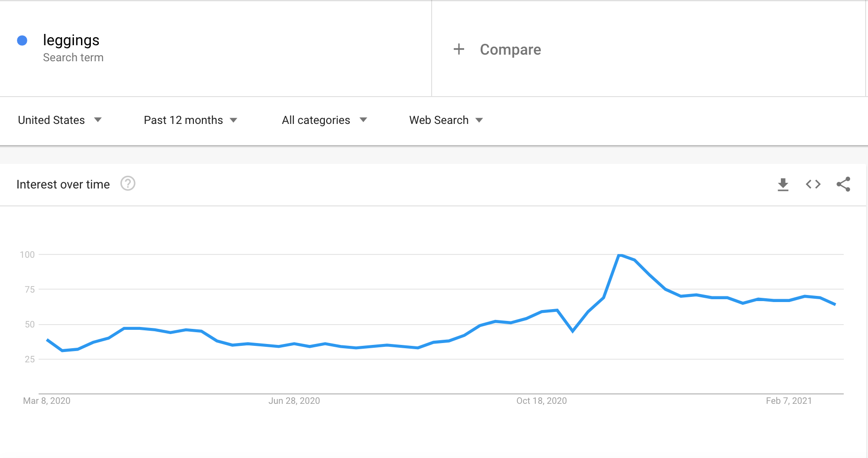Click the 75 value on the y-axis
Screen dimensions: 868x458
pyautogui.click(x=30, y=289)
